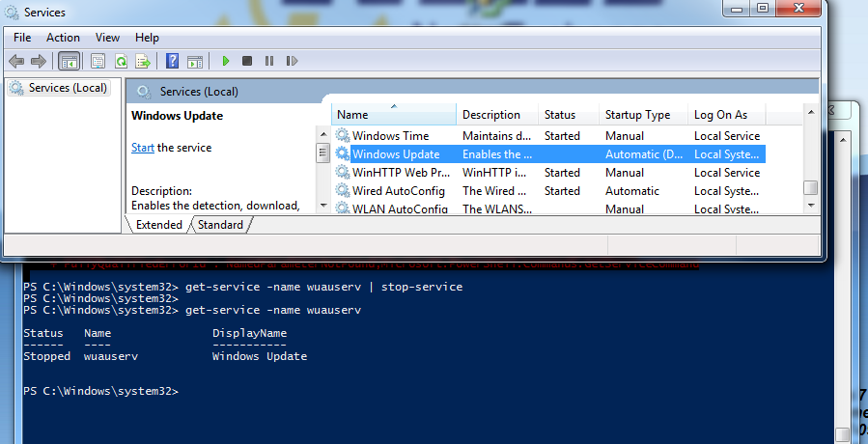Viewport: 868px width, 444px height.
Task: Click the PowerShell window scrollbar thumb
Action: (x=842, y=435)
